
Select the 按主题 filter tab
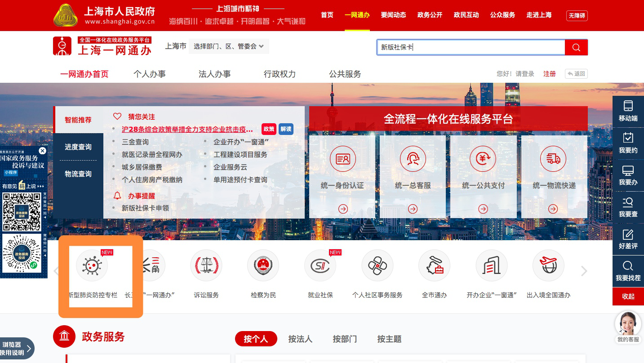pyautogui.click(x=389, y=339)
